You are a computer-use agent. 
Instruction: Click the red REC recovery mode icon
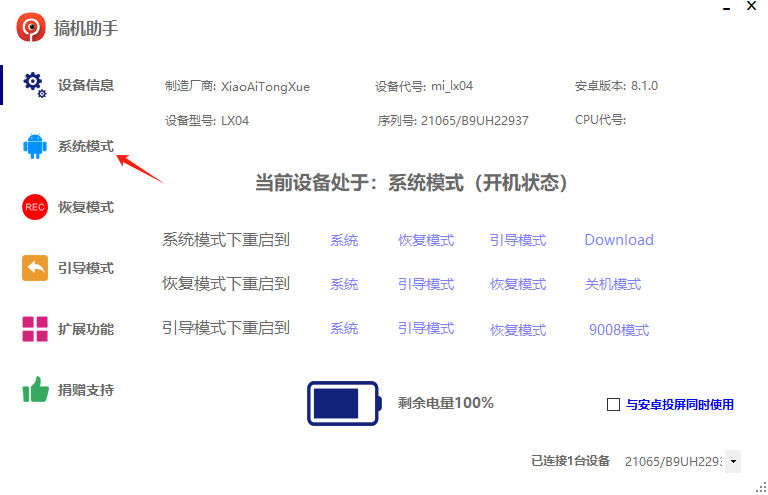point(35,208)
